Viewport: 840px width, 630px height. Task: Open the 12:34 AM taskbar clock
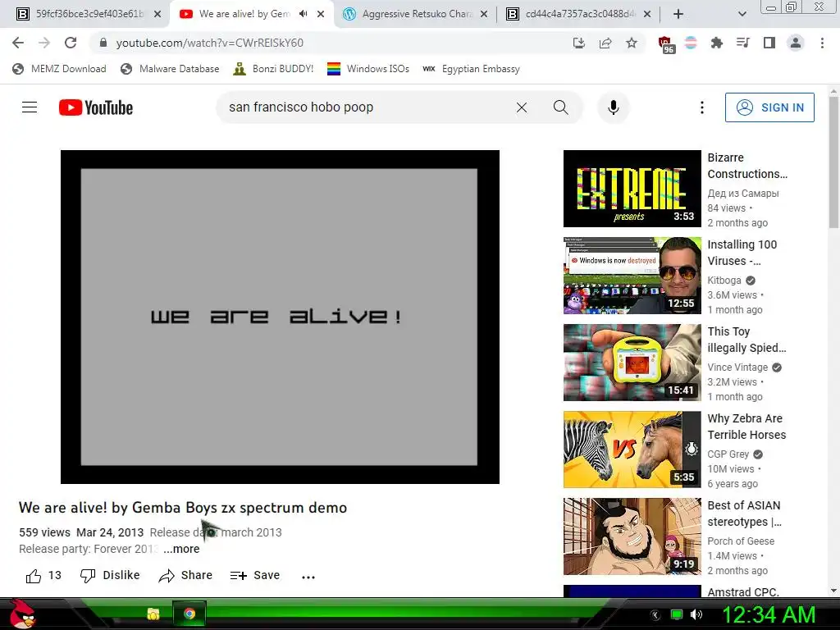769,615
